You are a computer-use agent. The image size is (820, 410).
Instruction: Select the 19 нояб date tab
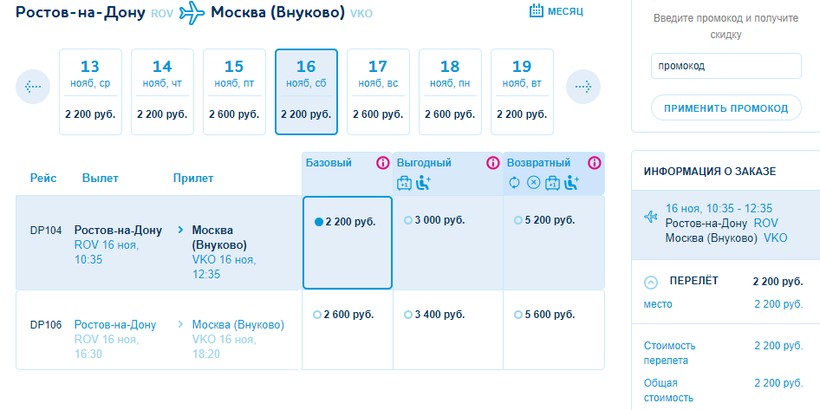pyautogui.click(x=521, y=91)
